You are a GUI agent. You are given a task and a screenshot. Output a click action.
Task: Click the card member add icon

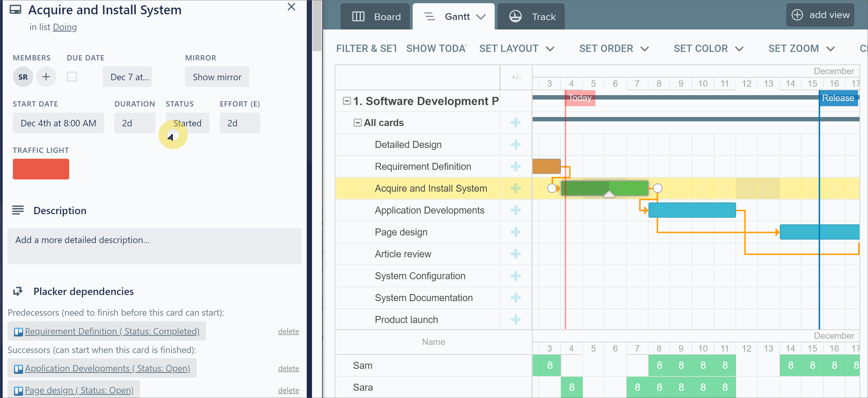point(46,76)
